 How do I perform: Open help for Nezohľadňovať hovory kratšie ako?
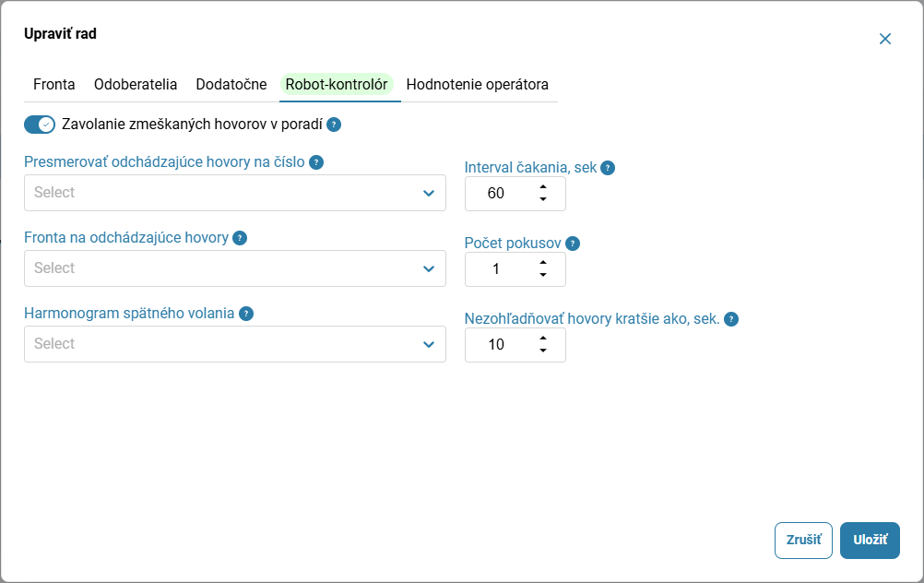tap(730, 319)
